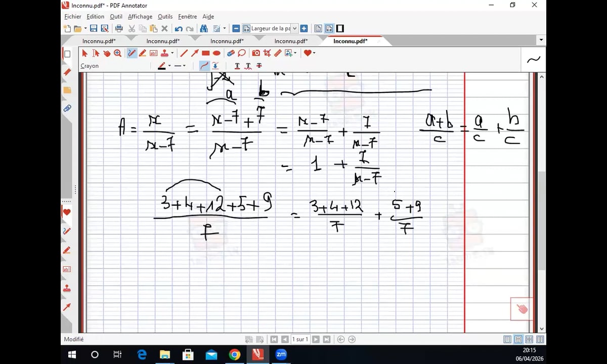
Task: Open Find with the binoculars icon
Action: tap(204, 29)
